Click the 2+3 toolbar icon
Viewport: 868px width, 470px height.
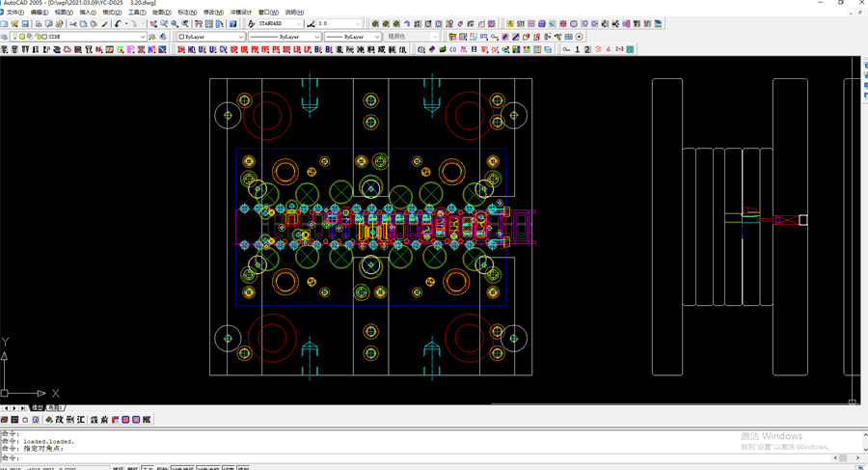619,49
